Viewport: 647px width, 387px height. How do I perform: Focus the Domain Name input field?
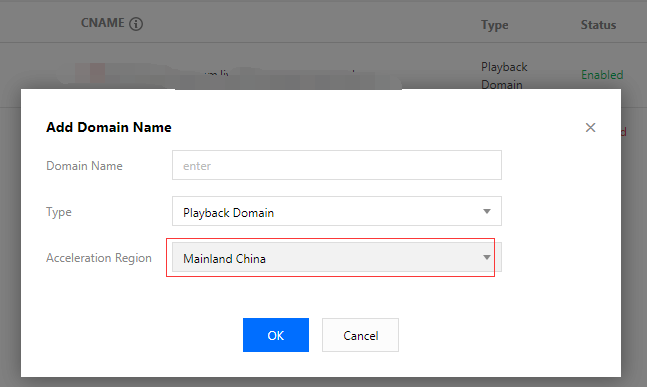tap(337, 165)
